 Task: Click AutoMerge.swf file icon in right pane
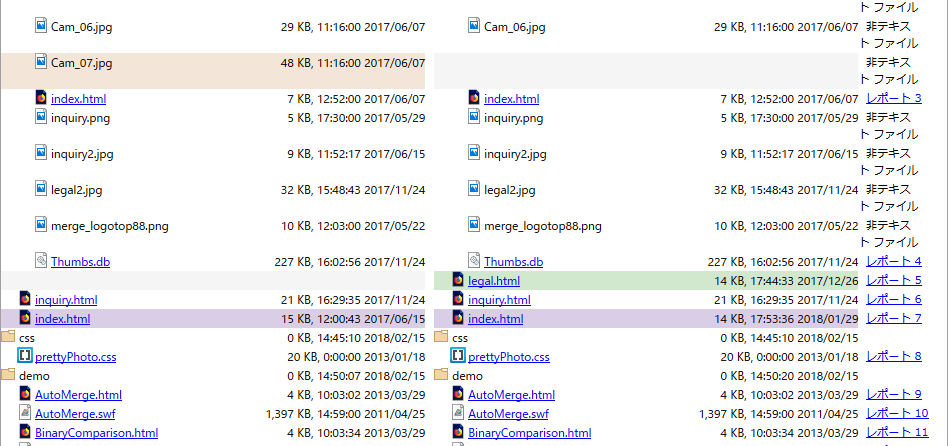pyautogui.click(x=458, y=414)
